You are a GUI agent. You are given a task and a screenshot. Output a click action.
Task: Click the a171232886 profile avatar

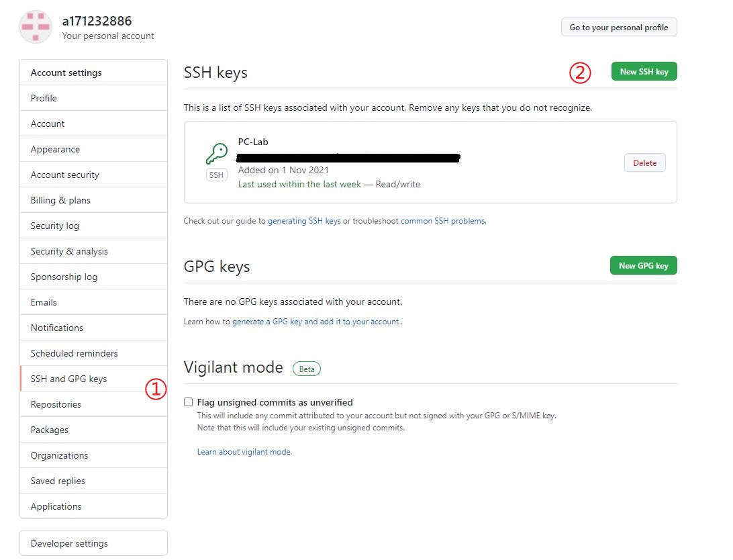coord(36,27)
